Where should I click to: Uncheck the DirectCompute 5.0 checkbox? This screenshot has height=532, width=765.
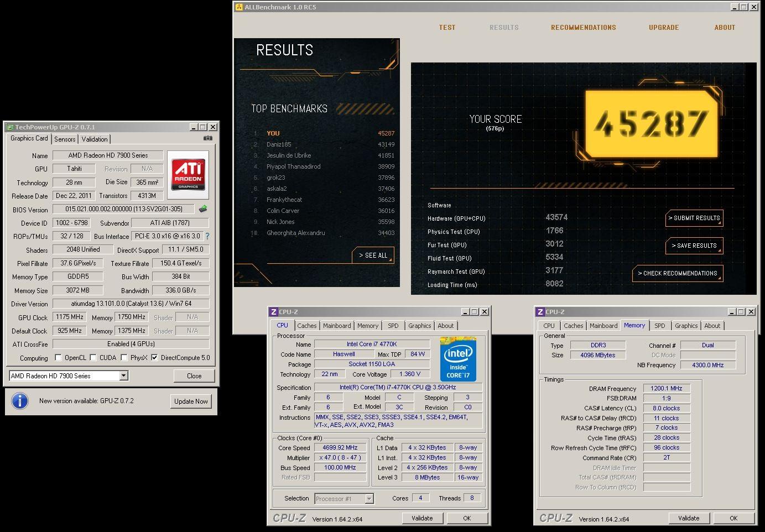pyautogui.click(x=154, y=358)
